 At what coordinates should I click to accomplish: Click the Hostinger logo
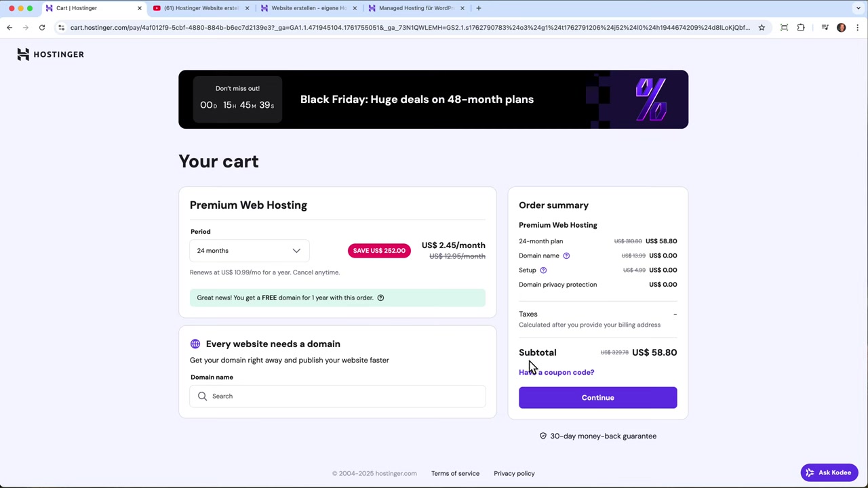pyautogui.click(x=51, y=54)
